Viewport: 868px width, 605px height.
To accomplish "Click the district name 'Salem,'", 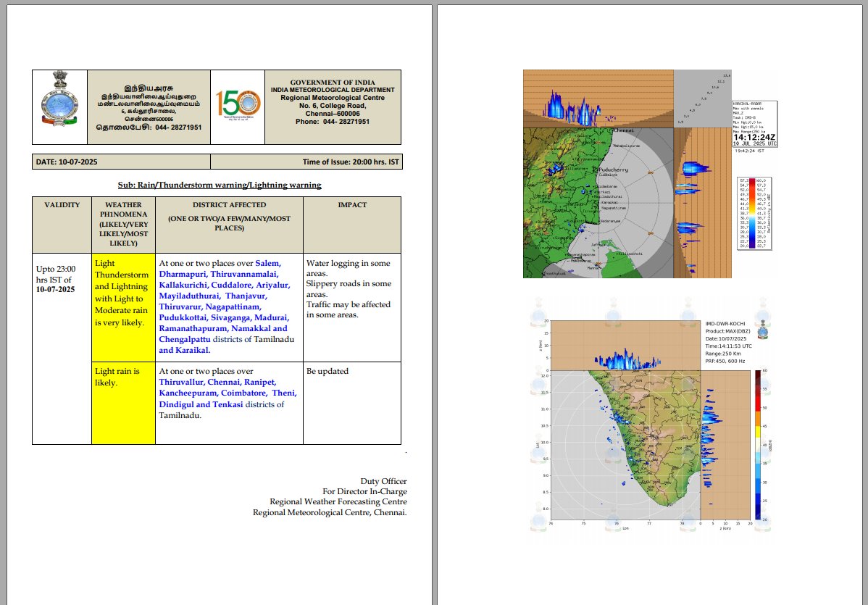I will (x=268, y=264).
